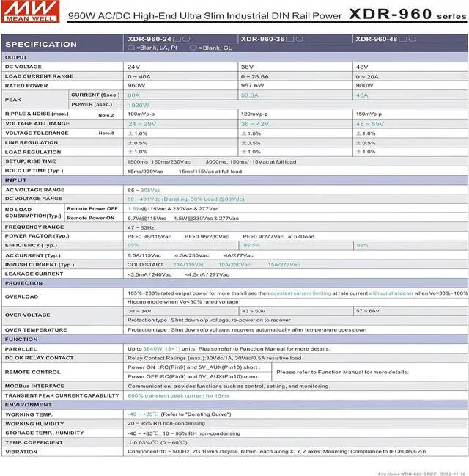Click the XDR-960 series title text
Image resolution: width=469 pixels, height=476 pixels.
pos(407,13)
